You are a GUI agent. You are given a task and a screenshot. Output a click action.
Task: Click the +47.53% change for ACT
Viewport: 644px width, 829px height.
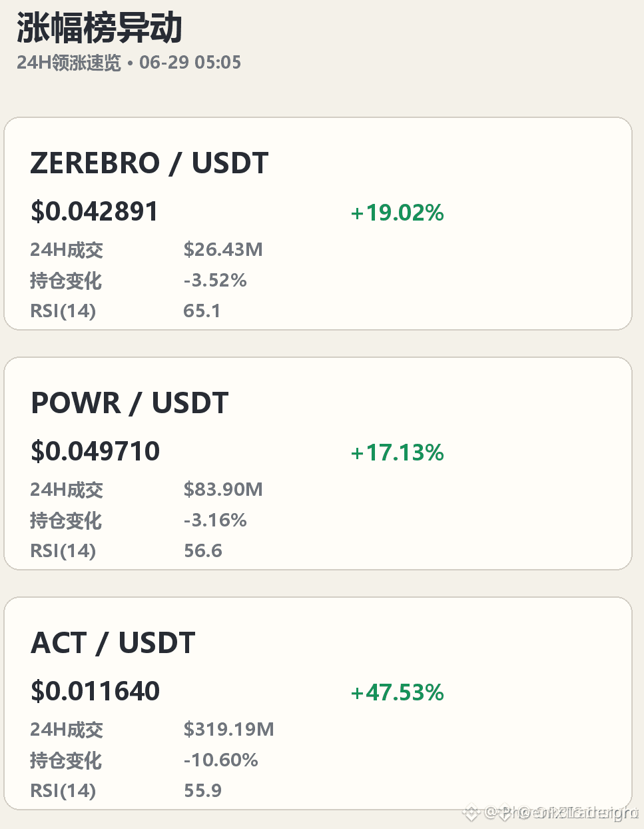point(398,693)
